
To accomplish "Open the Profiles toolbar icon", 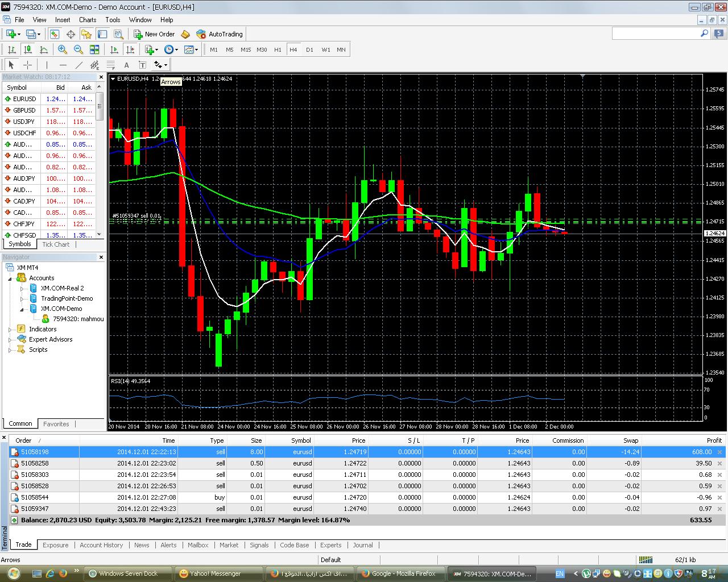I will point(32,34).
